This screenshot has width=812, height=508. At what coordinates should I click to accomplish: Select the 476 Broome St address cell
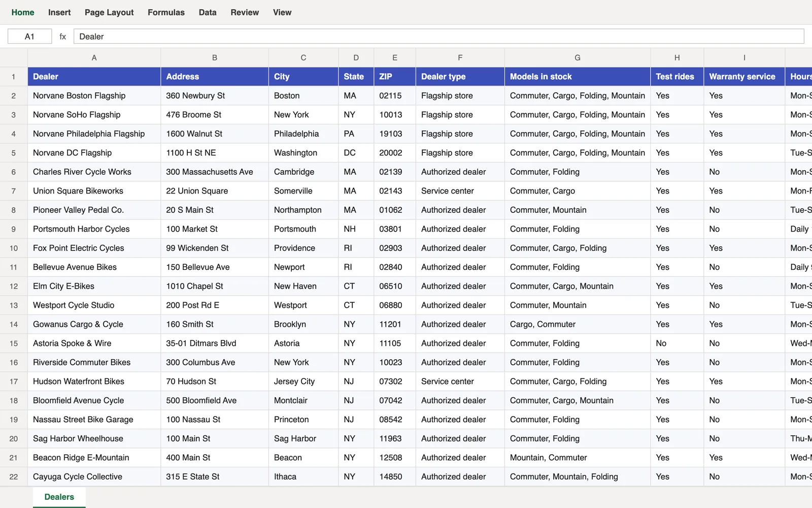click(x=215, y=115)
